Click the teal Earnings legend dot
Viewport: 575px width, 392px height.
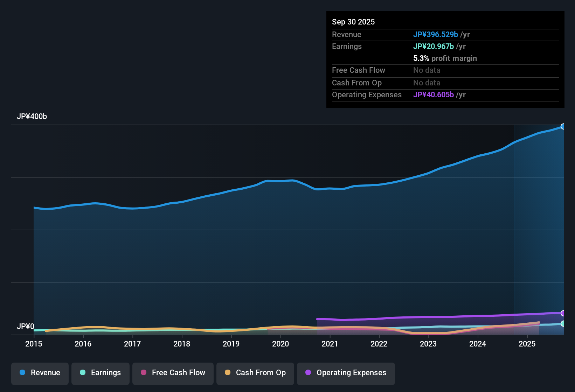83,373
